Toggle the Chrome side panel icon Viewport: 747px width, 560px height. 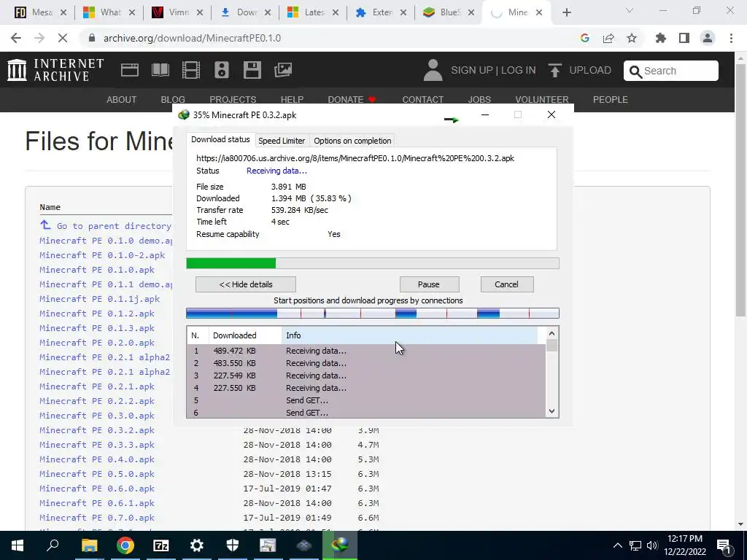(684, 38)
